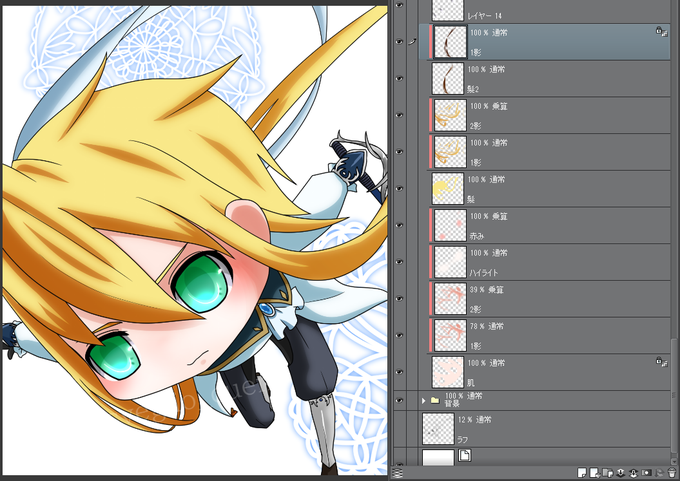Create a new layer folder
680x481 pixels.
[x=608, y=473]
